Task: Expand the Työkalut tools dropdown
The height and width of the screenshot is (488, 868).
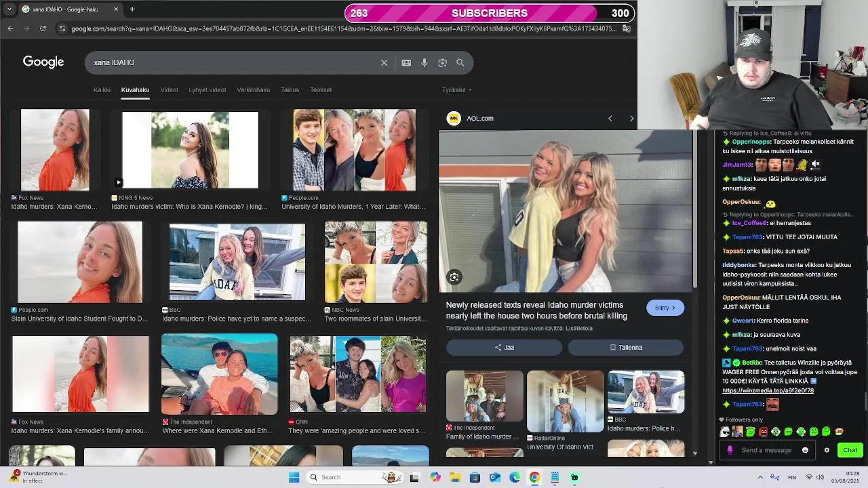Action: pyautogui.click(x=456, y=89)
